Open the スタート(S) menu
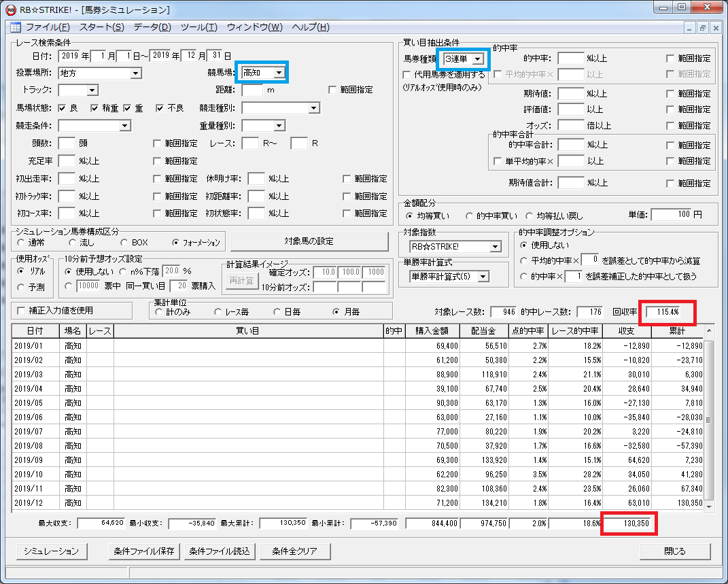 coord(102,27)
